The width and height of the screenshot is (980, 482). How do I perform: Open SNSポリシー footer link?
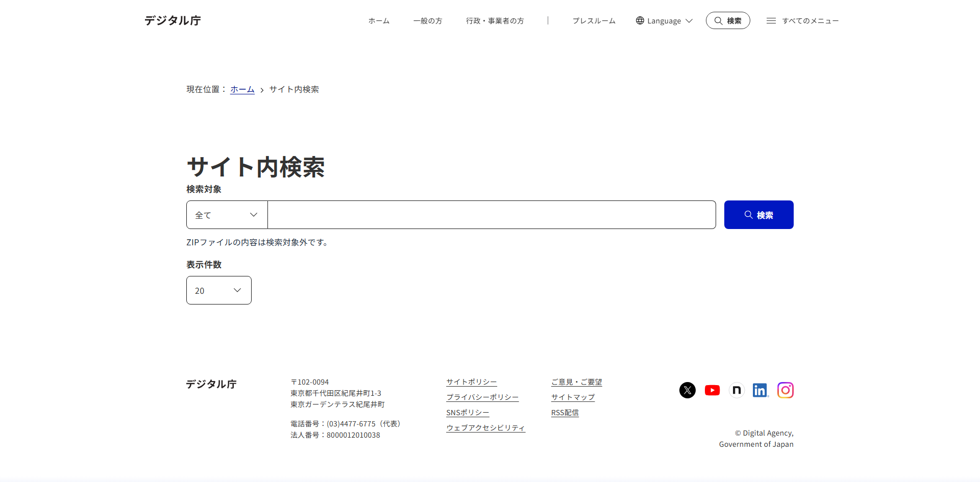coord(468,413)
